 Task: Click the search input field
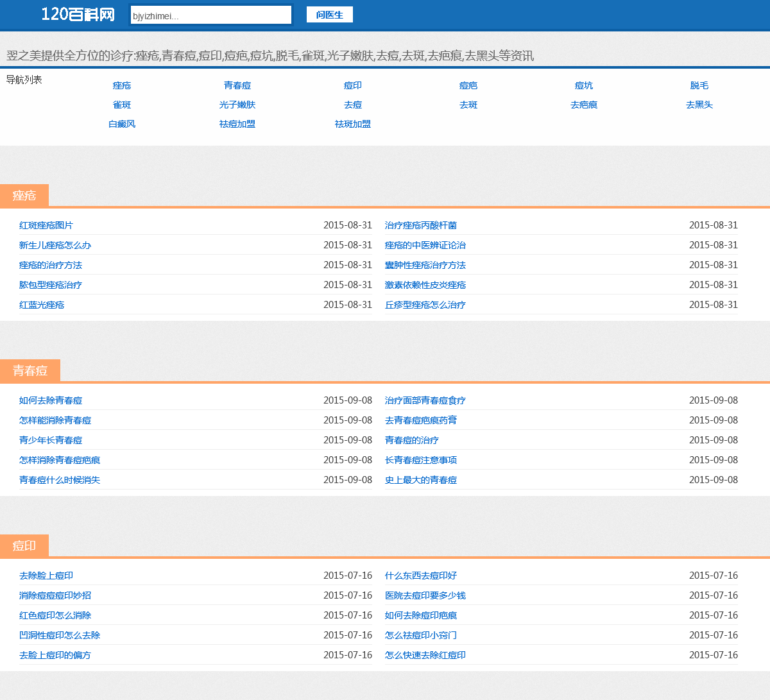tap(210, 15)
